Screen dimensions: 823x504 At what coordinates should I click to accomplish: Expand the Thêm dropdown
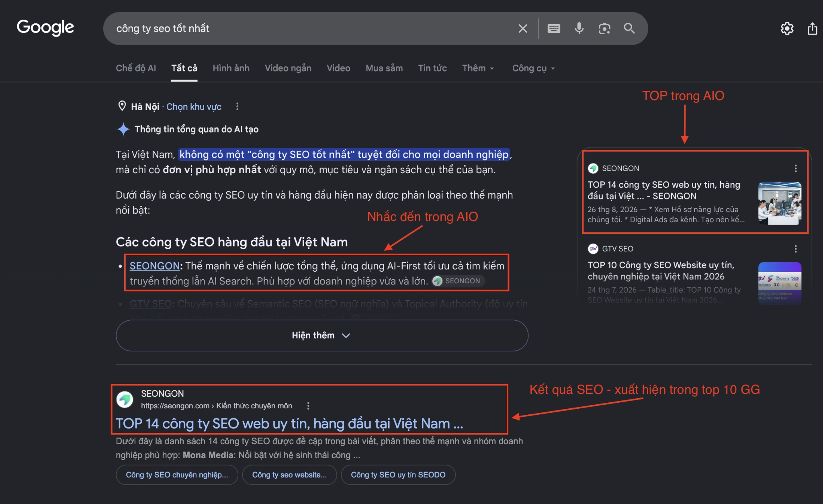coord(478,68)
